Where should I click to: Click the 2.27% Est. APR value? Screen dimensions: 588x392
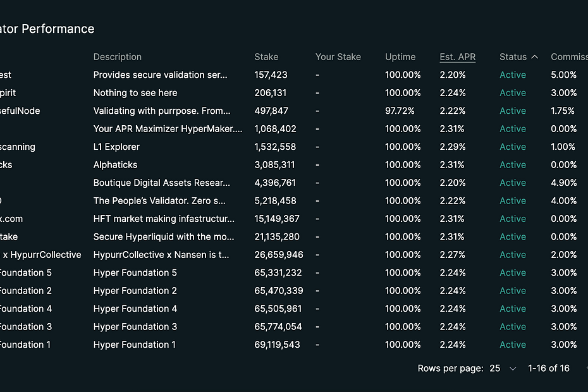pos(452,255)
